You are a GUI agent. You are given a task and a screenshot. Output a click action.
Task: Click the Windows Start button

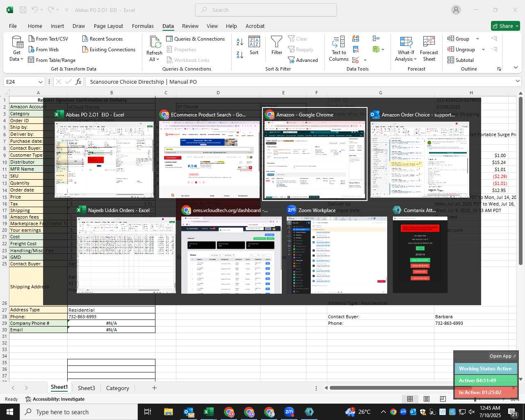coord(10,412)
